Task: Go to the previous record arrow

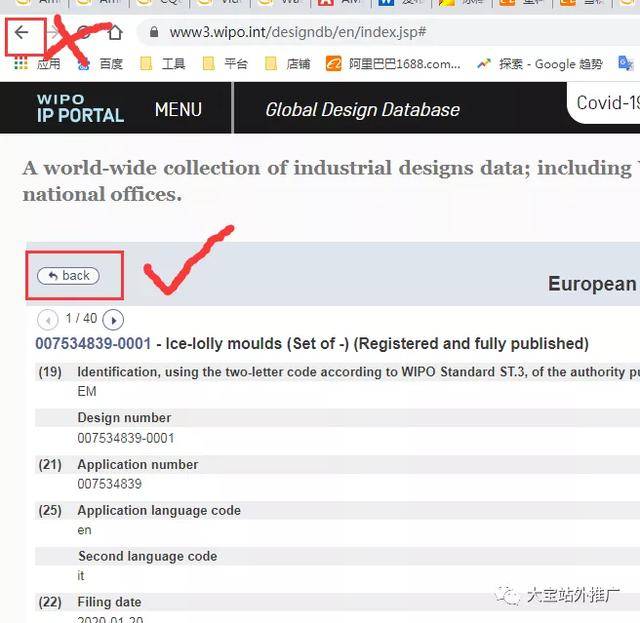Action: (48, 320)
